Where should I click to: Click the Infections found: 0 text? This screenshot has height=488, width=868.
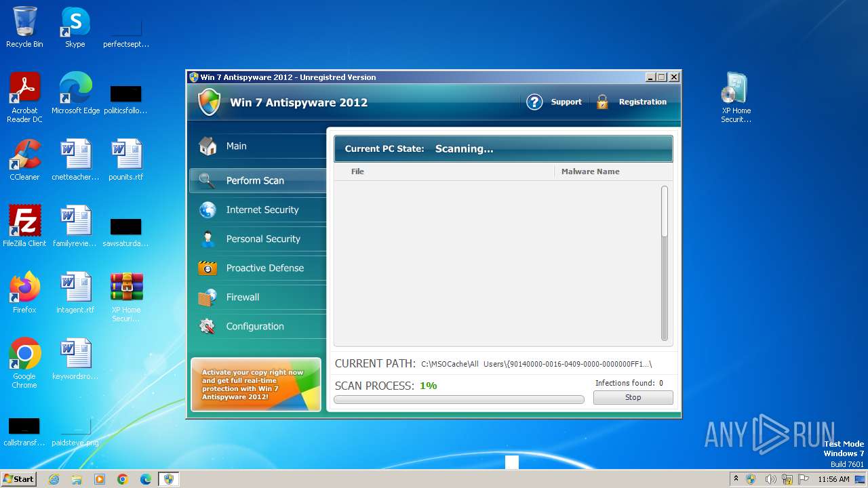(x=629, y=383)
